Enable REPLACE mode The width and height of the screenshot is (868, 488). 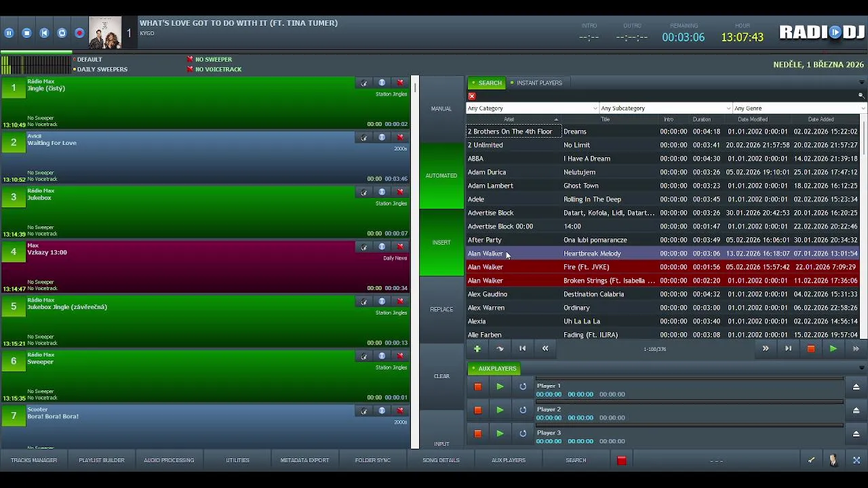point(441,309)
